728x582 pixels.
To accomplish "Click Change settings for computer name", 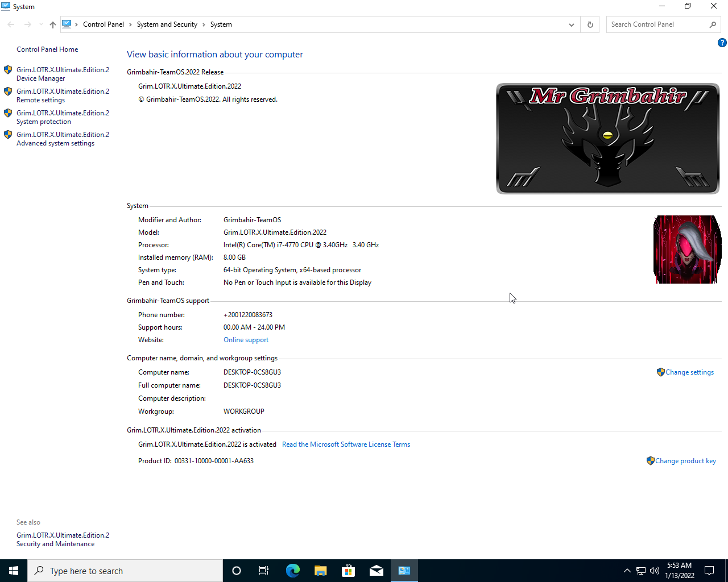I will [689, 372].
